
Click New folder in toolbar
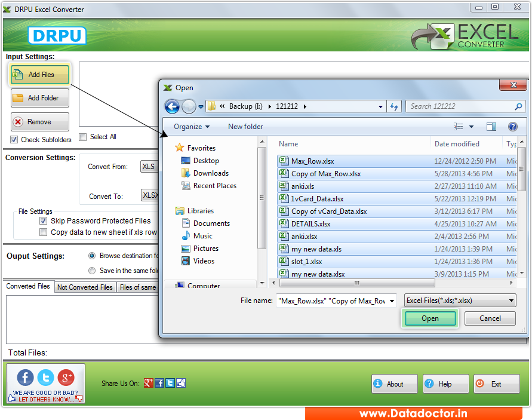[x=245, y=127]
